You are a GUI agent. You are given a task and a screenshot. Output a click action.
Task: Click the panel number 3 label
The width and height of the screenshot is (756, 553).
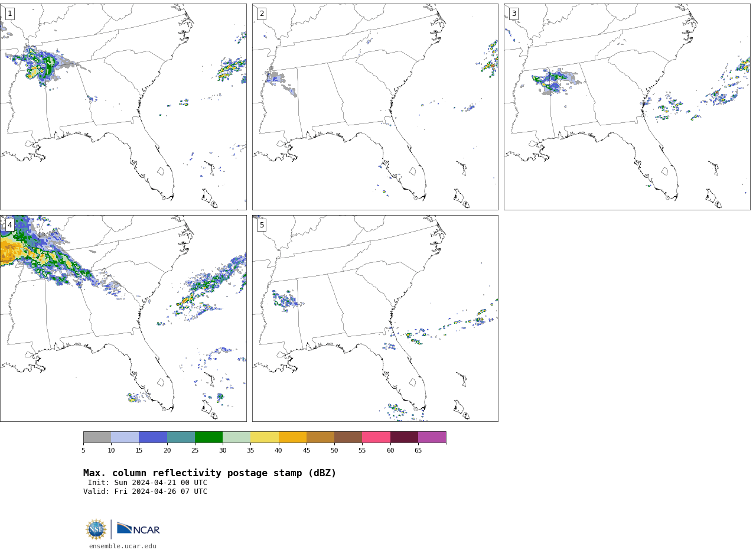[513, 14]
